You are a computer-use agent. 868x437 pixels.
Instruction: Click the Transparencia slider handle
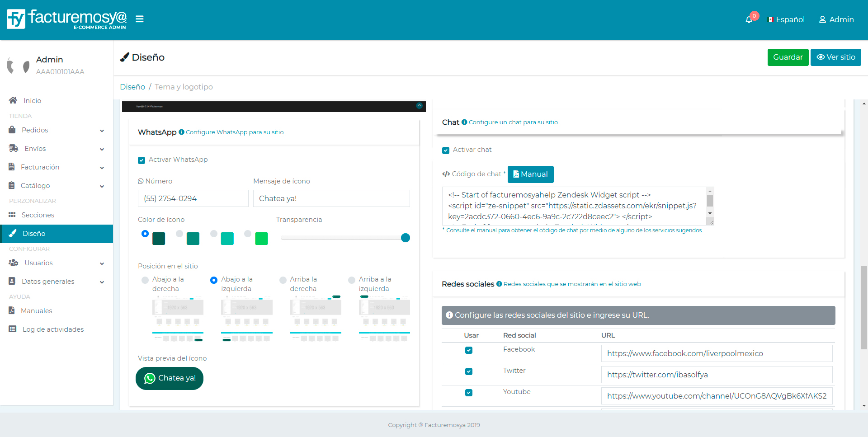tap(406, 238)
